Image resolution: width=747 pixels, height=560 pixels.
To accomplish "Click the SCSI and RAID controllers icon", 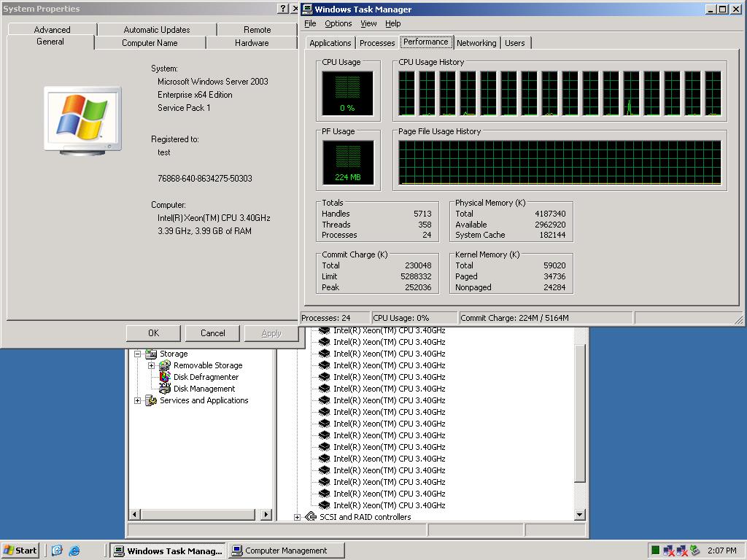I will point(310,517).
